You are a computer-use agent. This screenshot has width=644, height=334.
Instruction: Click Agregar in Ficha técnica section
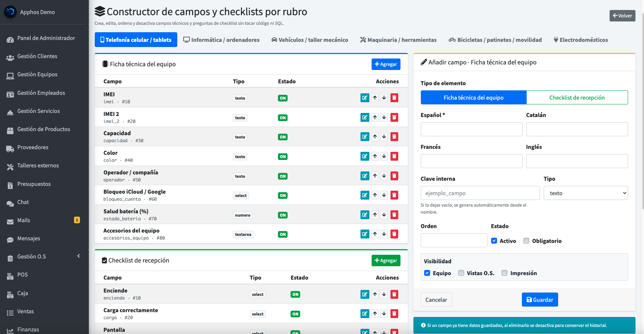[386, 64]
